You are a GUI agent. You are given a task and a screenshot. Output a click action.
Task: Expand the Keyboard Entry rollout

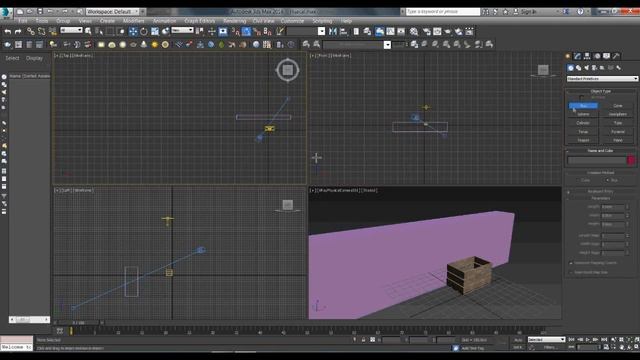tap(600, 191)
